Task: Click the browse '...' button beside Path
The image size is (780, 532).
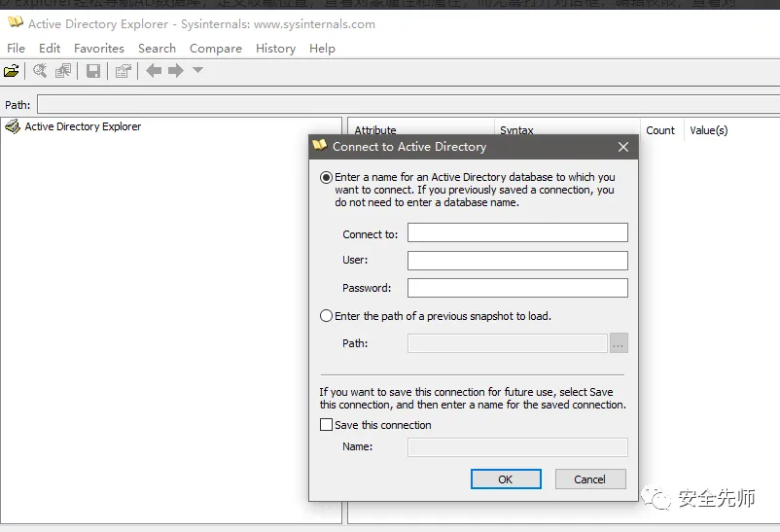Action: pos(619,343)
